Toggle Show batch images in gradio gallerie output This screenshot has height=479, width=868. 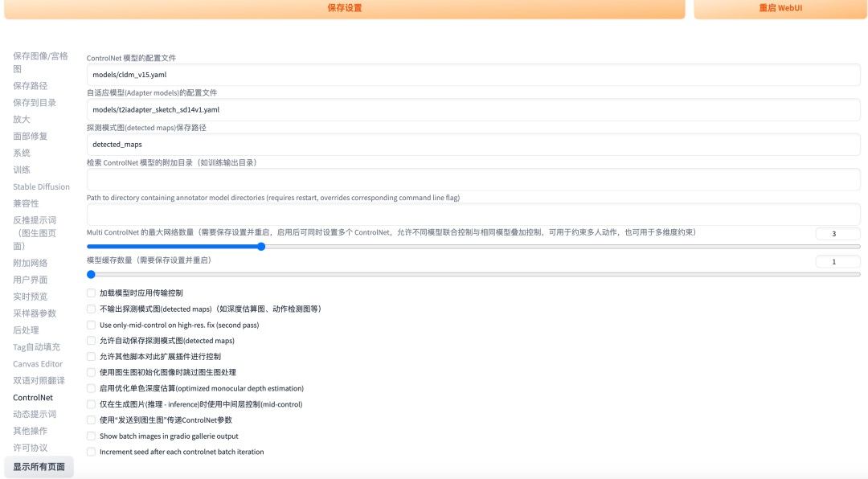[x=92, y=436]
